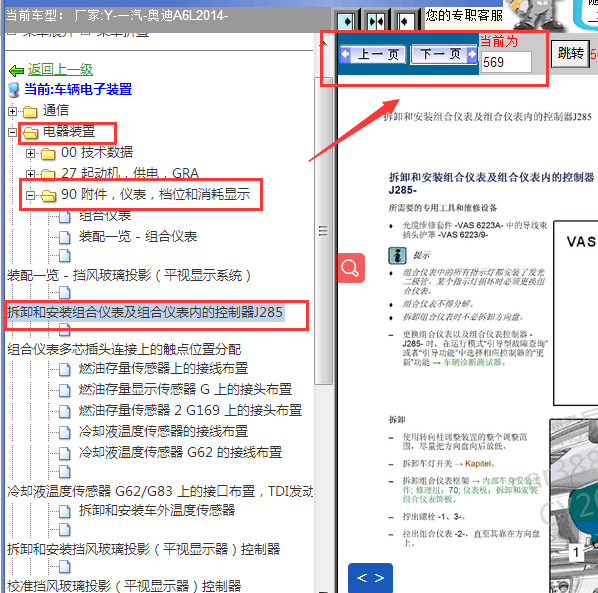Image resolution: width=598 pixels, height=593 pixels.
Task: Open customer service via the mascot figure
Action: point(536,14)
